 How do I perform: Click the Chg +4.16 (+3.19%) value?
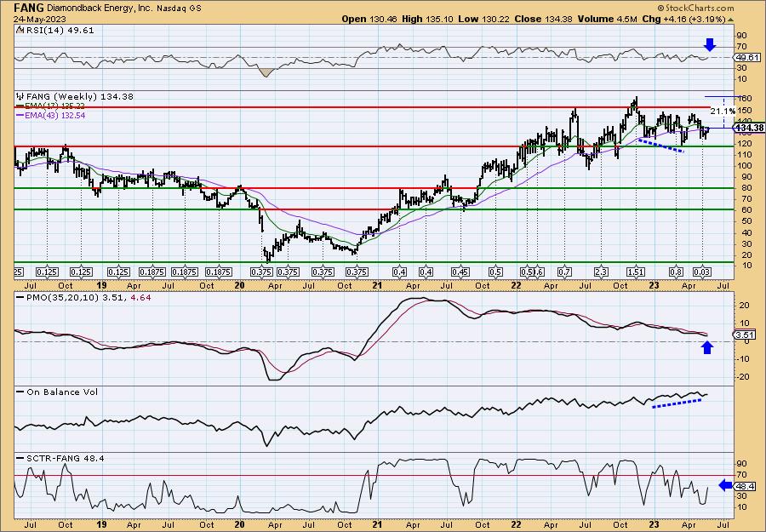click(684, 19)
